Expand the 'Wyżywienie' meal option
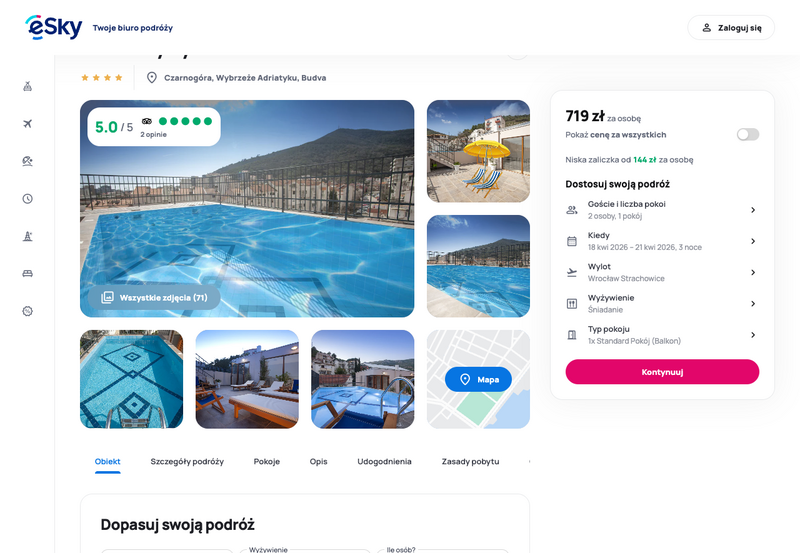Screen dimensions: 800x553 tap(662, 304)
